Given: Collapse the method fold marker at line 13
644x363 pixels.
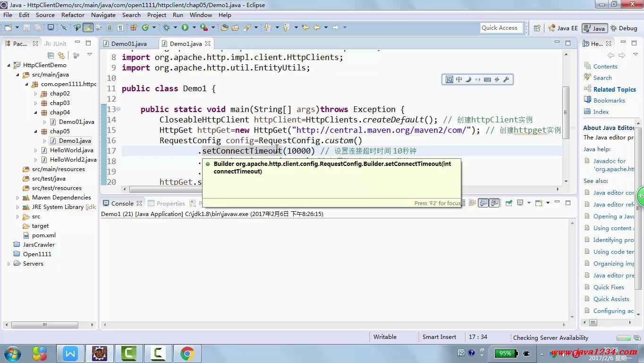Looking at the screenshot, I should pos(119,109).
